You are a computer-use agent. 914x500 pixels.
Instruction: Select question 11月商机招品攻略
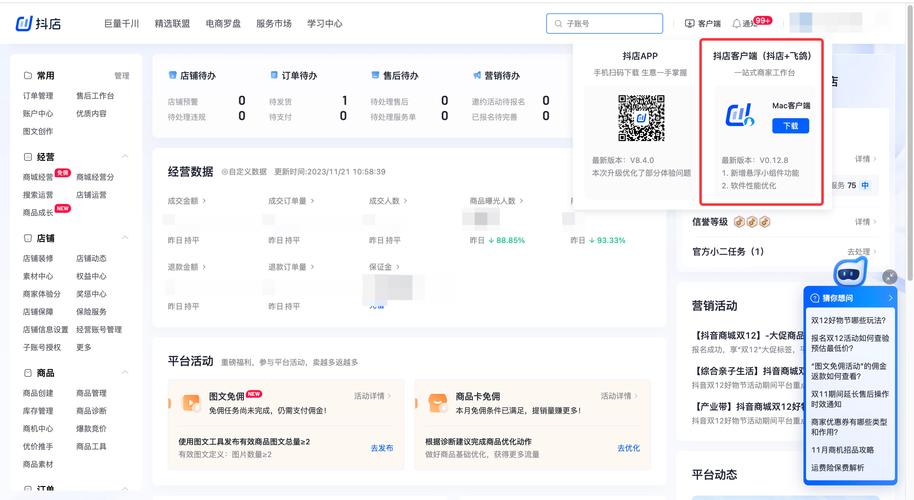coord(842,450)
